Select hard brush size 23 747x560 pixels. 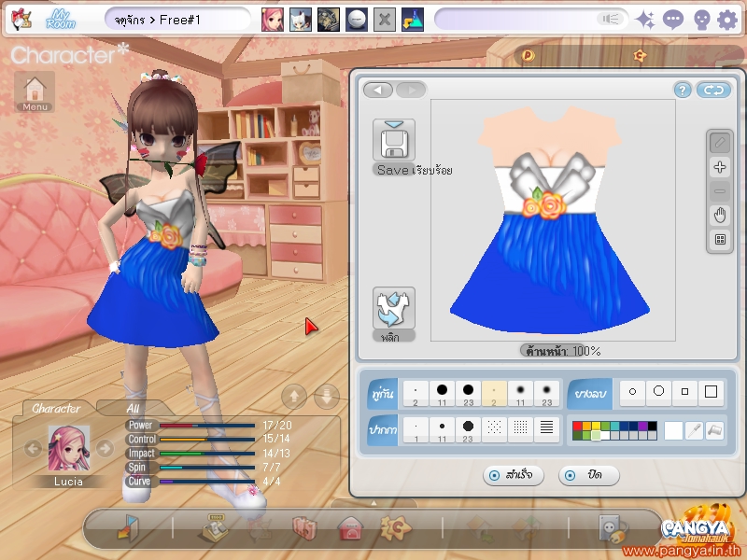coord(468,394)
